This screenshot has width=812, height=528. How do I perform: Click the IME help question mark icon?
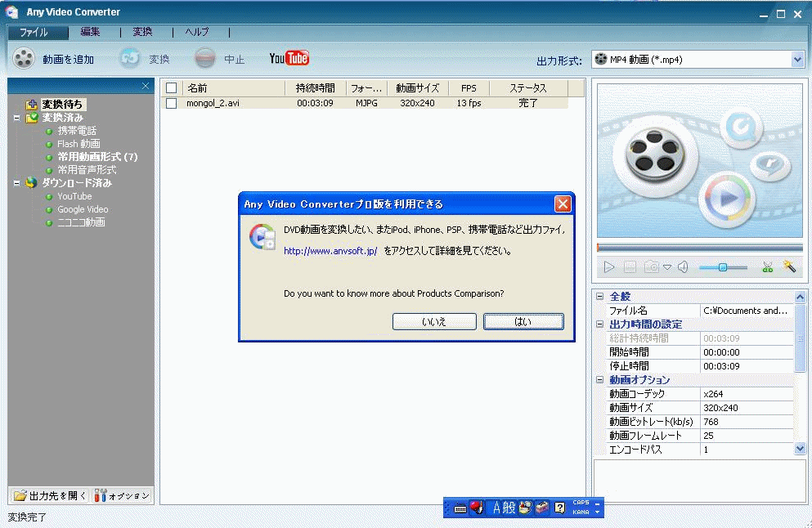[x=560, y=508]
